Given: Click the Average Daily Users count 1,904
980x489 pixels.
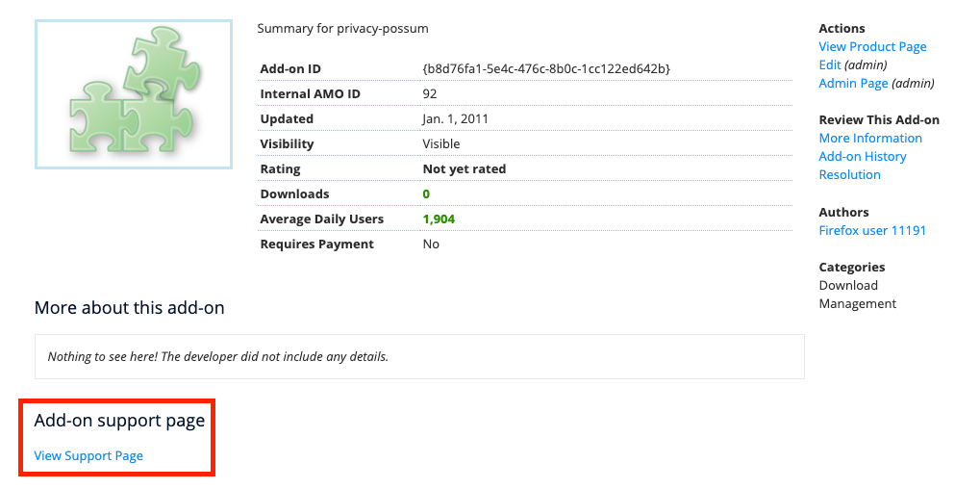Looking at the screenshot, I should pyautogui.click(x=439, y=219).
